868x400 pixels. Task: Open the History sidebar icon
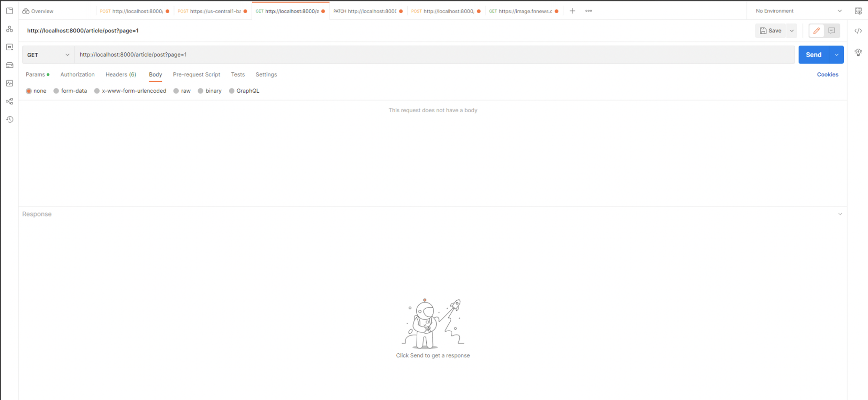pos(9,119)
